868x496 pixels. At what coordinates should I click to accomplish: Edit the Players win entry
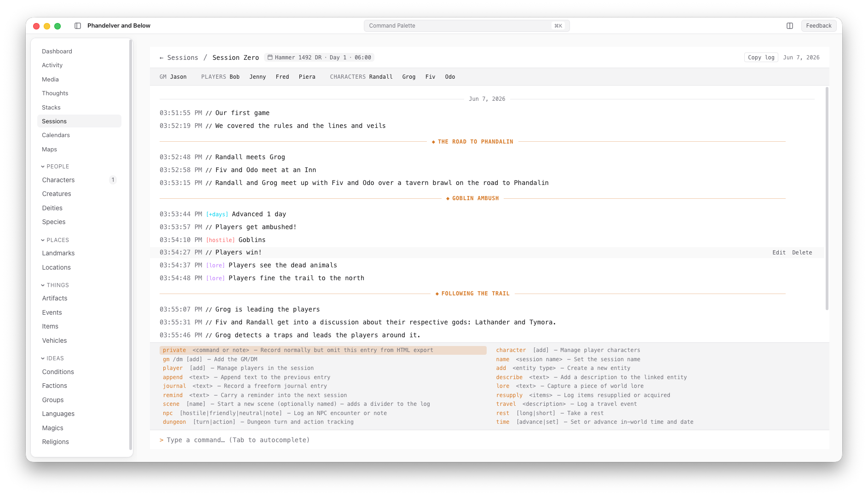(779, 253)
